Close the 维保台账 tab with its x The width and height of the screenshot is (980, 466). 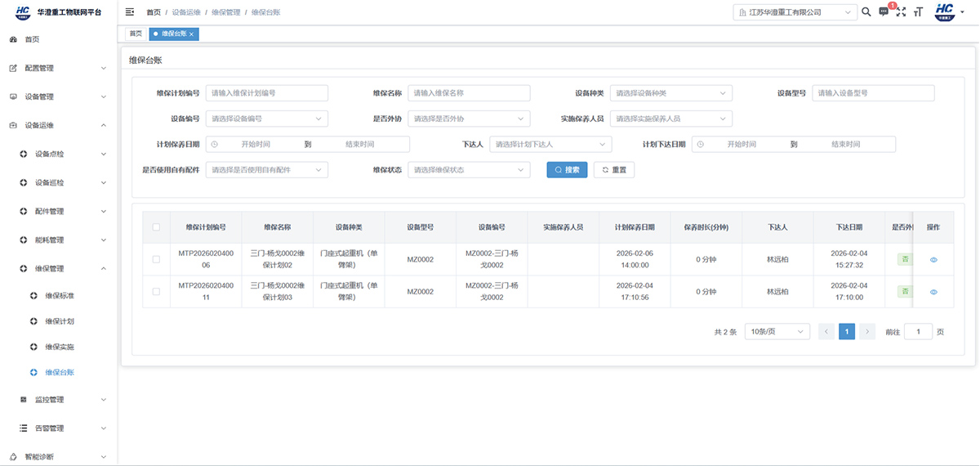191,34
